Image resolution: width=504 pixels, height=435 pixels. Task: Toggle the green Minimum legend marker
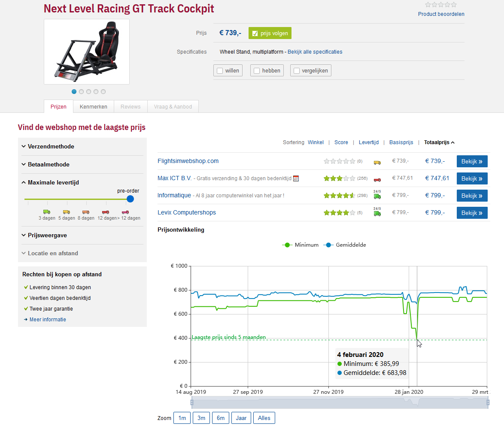coord(287,245)
